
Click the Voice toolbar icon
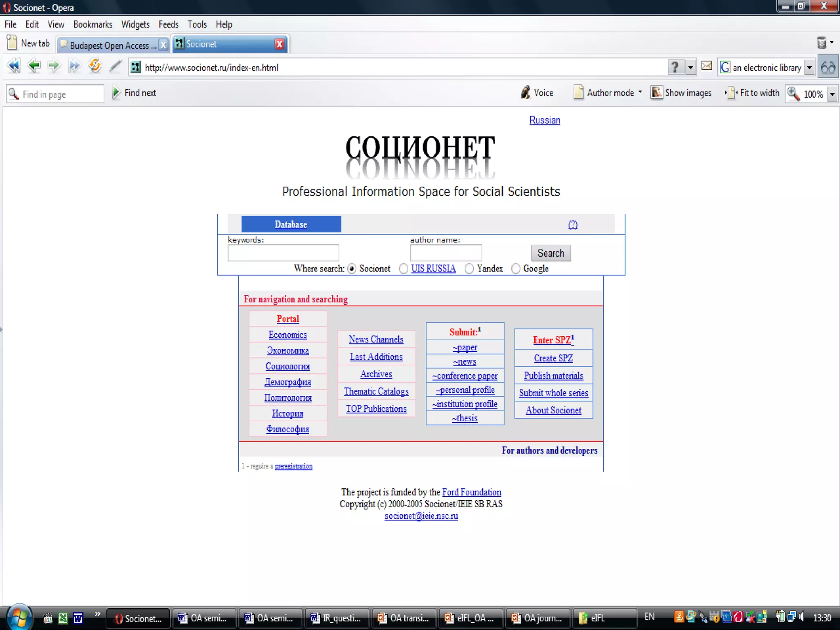tap(525, 93)
